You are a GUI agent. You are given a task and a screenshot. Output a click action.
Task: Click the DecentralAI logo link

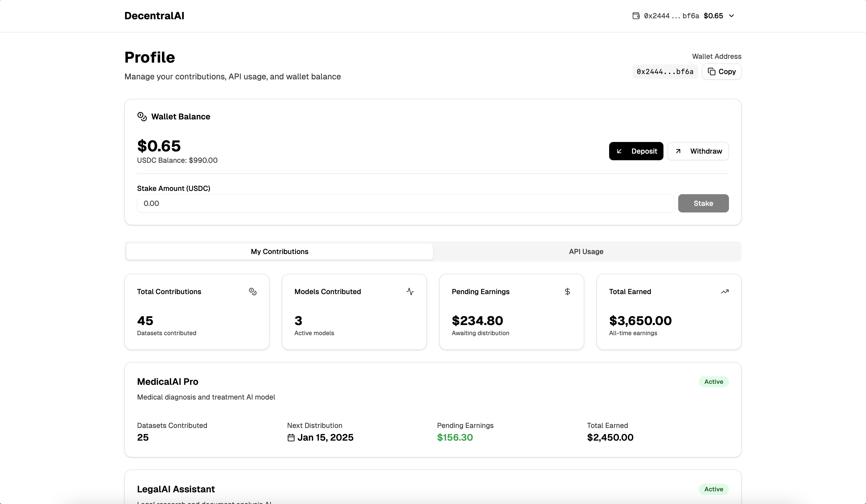(154, 16)
